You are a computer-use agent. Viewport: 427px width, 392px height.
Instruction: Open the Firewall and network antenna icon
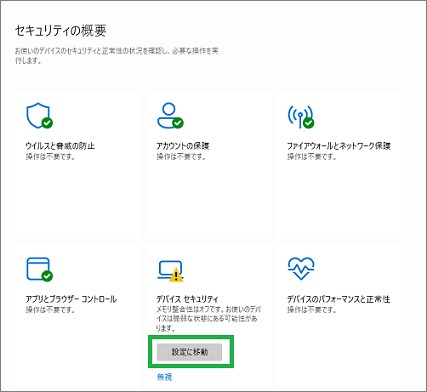pyautogui.click(x=301, y=117)
